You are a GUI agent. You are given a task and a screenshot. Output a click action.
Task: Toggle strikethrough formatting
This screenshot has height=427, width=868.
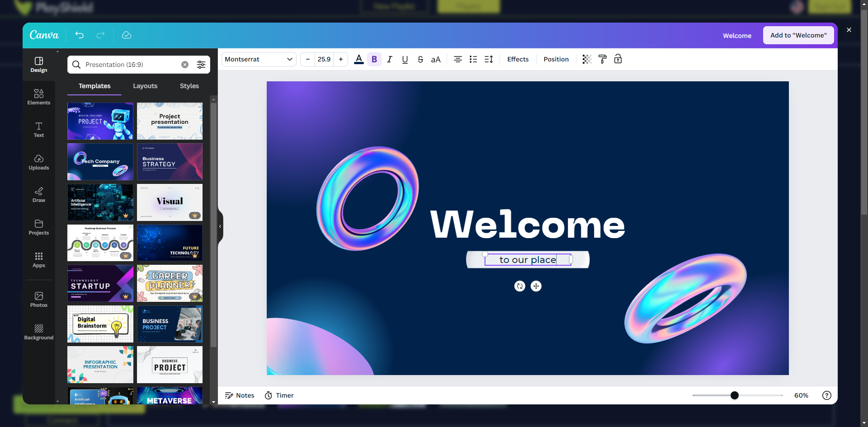coord(420,59)
